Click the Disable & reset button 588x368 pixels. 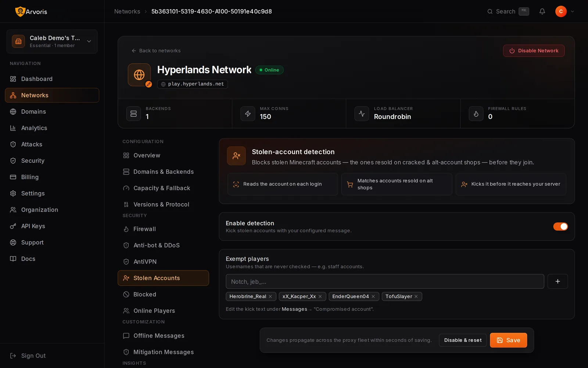[463, 340]
